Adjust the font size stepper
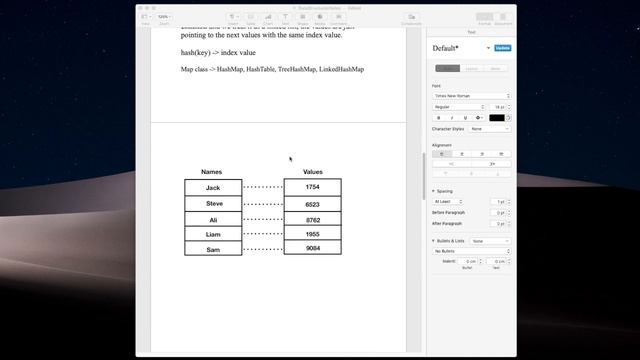 509,107
